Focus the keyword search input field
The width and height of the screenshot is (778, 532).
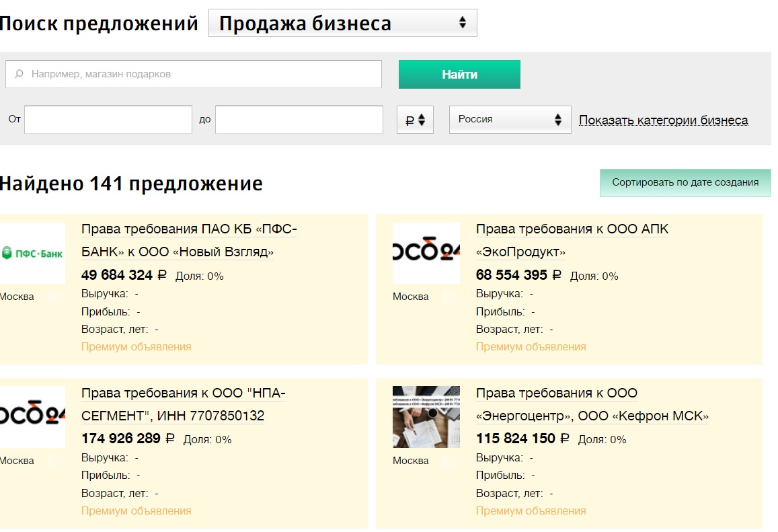[194, 74]
